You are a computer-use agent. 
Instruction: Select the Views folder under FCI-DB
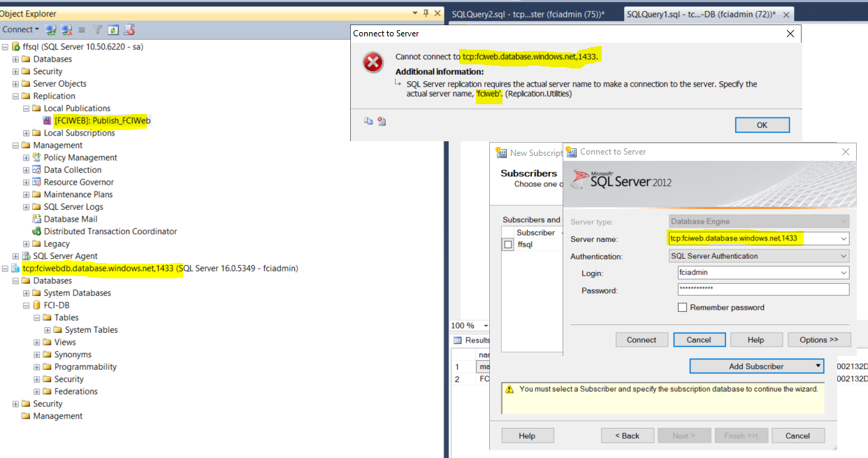pyautogui.click(x=65, y=342)
